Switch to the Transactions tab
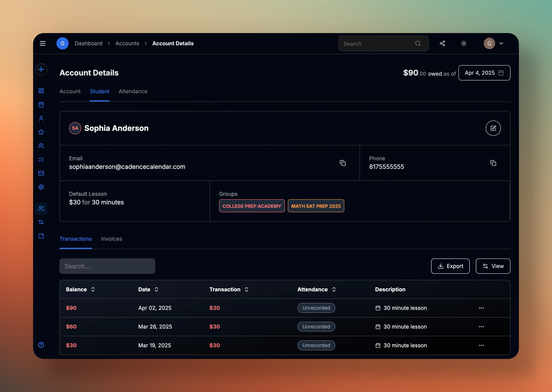552x392 pixels. [x=76, y=239]
